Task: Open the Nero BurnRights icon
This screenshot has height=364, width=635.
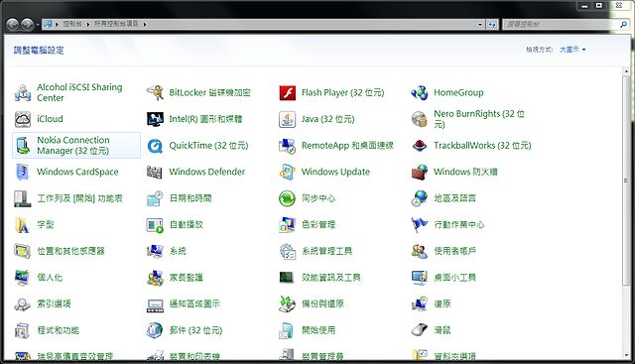Action: 420,119
